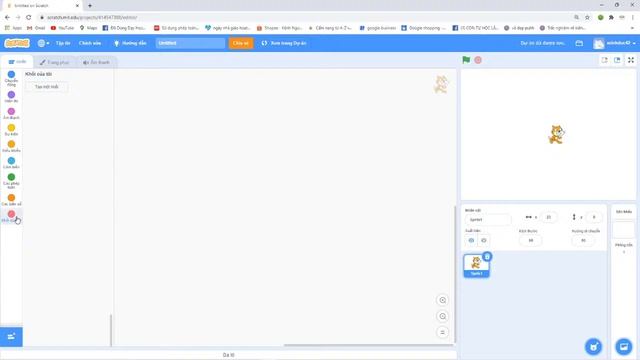This screenshot has height=360, width=640.
Task: Click the Chrome zoom magnifier icon
Action: tap(576, 18)
